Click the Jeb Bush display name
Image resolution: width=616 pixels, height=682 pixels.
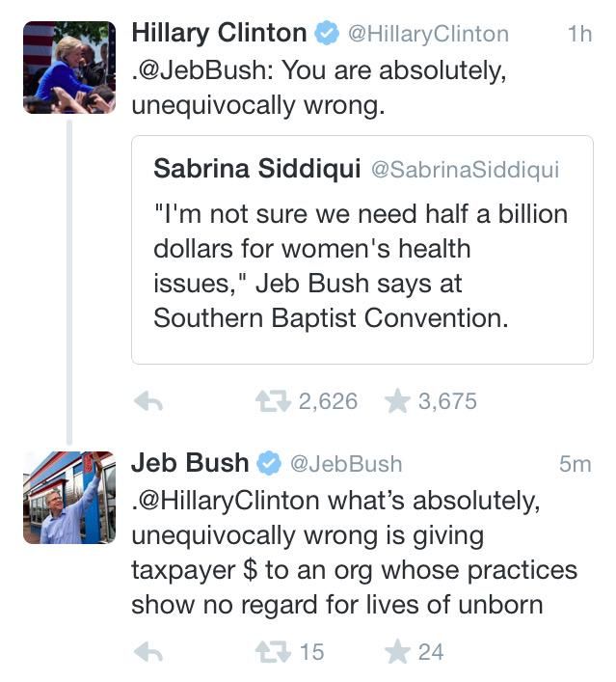pos(190,463)
